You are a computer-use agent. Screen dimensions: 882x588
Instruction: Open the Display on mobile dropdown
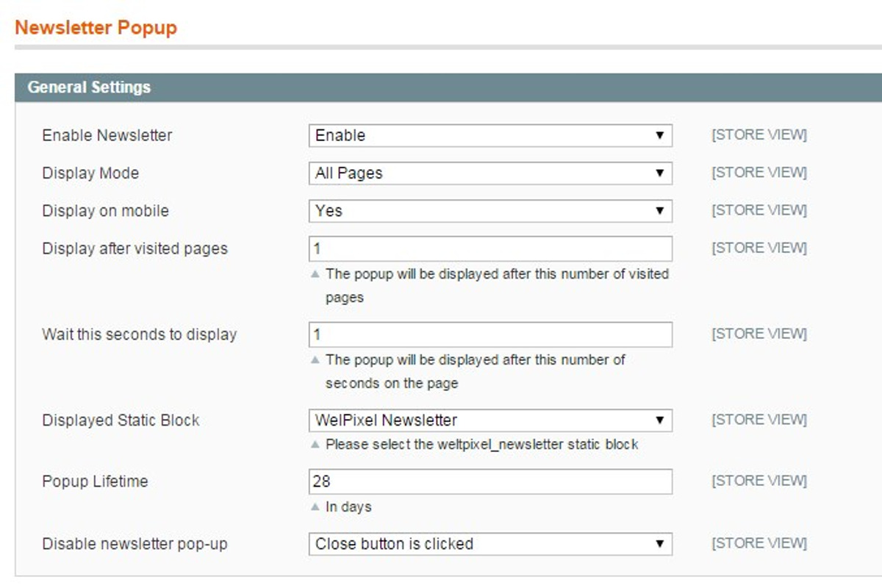(x=490, y=211)
